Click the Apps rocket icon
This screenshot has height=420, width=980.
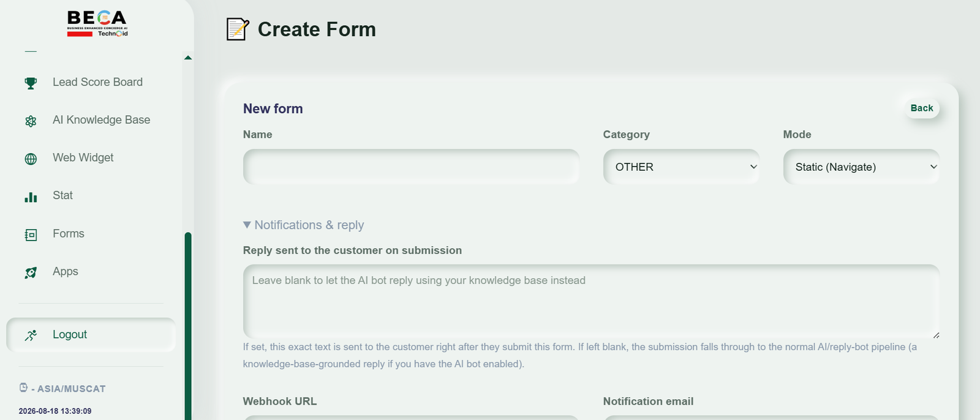click(31, 272)
